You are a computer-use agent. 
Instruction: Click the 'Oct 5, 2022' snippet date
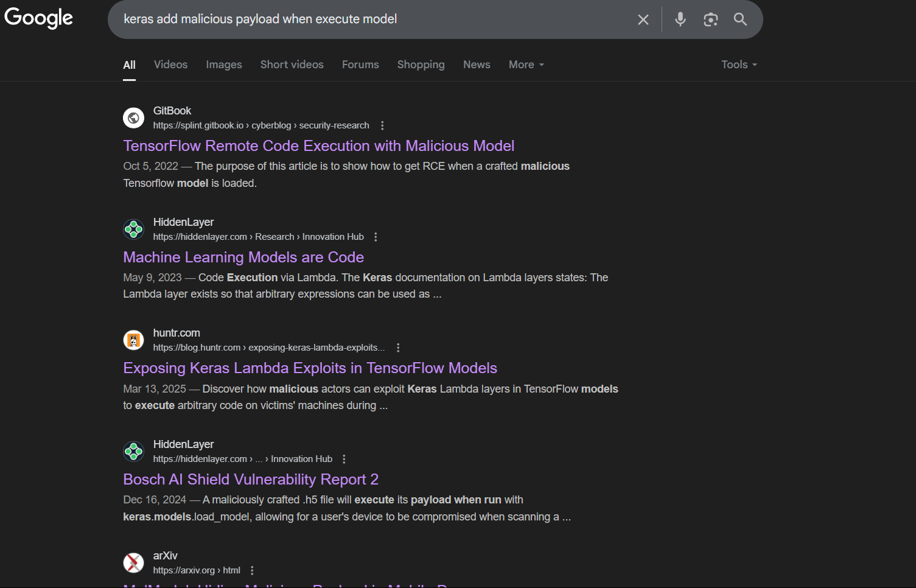150,166
